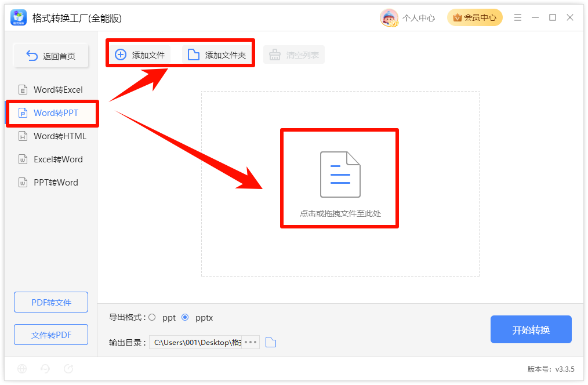Viewport: 588px width, 385px height.
Task: Click the globe icon in status bar
Action: [22, 369]
